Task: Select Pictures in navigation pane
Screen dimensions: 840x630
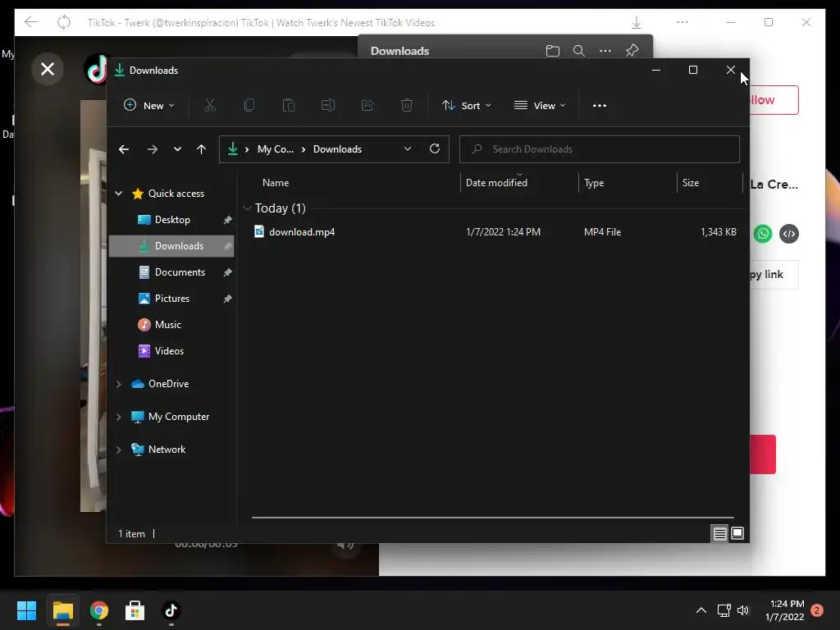Action: (x=171, y=299)
